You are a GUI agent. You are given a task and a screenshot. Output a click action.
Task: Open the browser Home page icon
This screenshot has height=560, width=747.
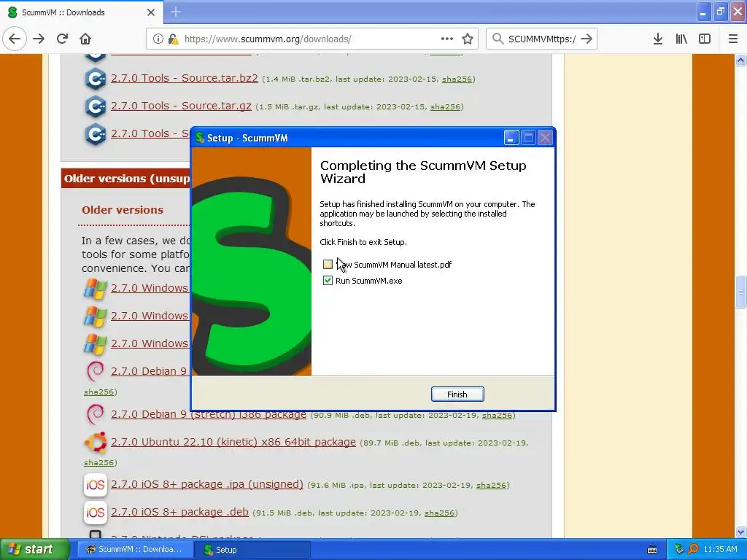(x=85, y=39)
